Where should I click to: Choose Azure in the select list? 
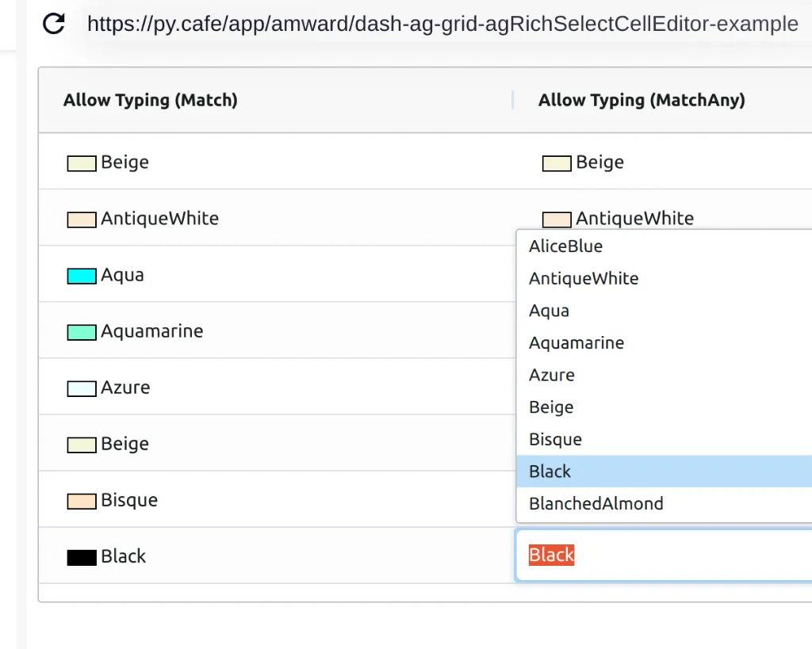point(552,375)
